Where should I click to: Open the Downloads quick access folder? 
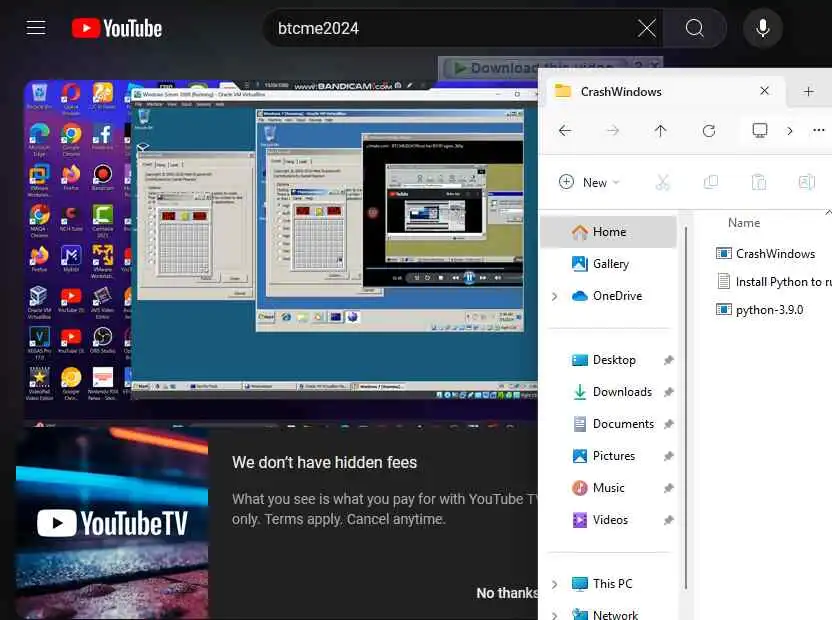pos(613,392)
